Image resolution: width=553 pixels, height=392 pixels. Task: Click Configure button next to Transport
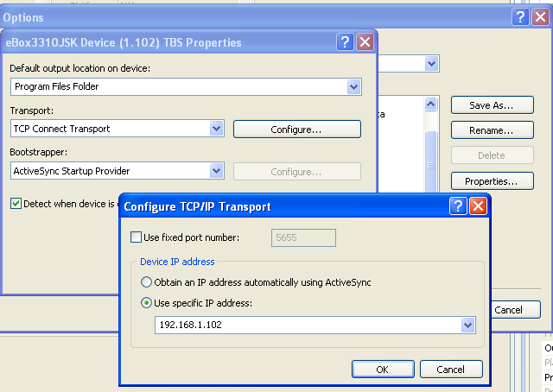pos(296,130)
